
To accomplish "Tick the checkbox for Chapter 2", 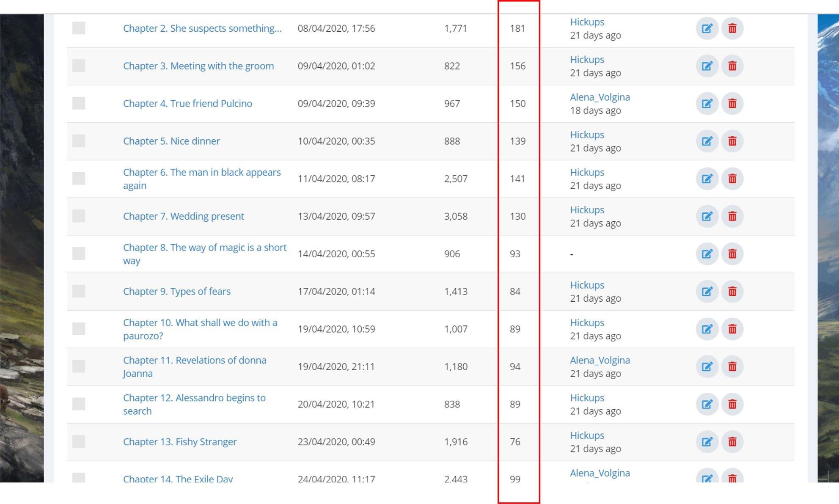I will click(79, 28).
